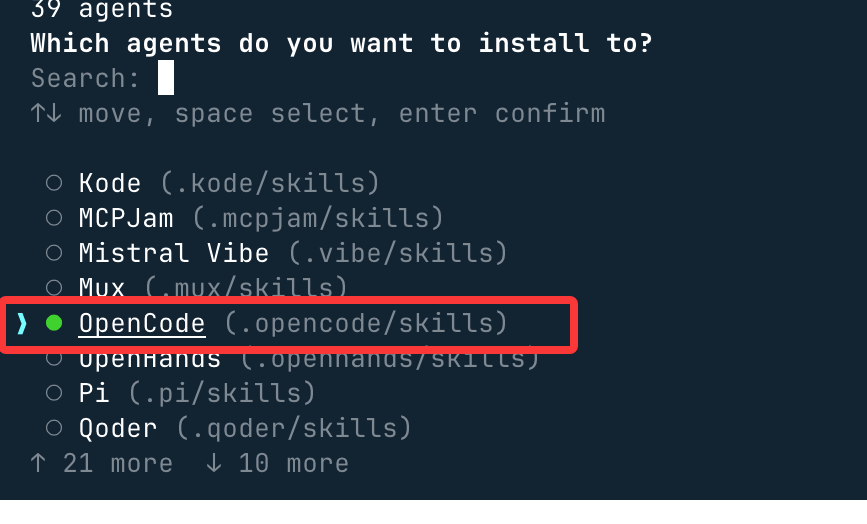Click the down arrow before "10 more"
Viewport: 867px width, 524px height.
click(214, 463)
